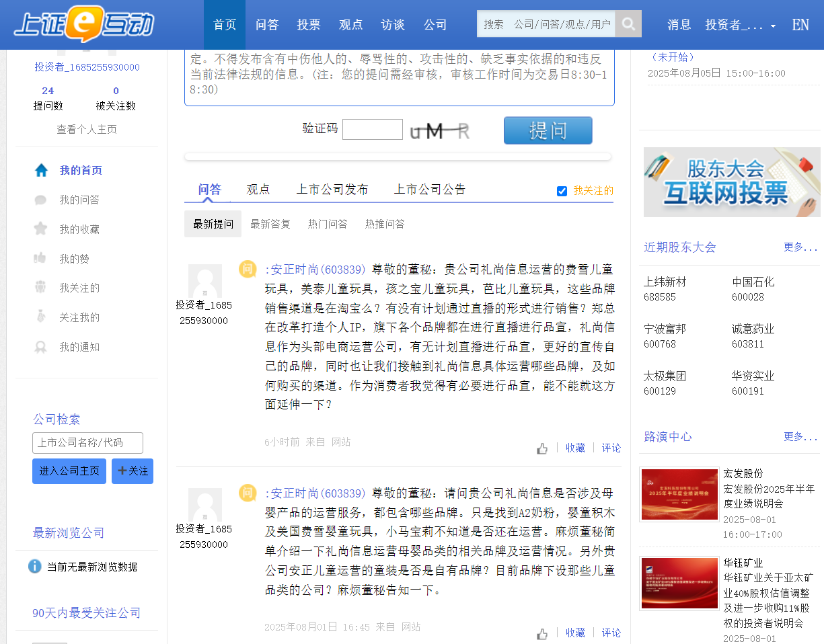This screenshot has width=824, height=644.
Task: Click the 我的赞 thumbs-up sidebar icon
Action: pos(40,259)
